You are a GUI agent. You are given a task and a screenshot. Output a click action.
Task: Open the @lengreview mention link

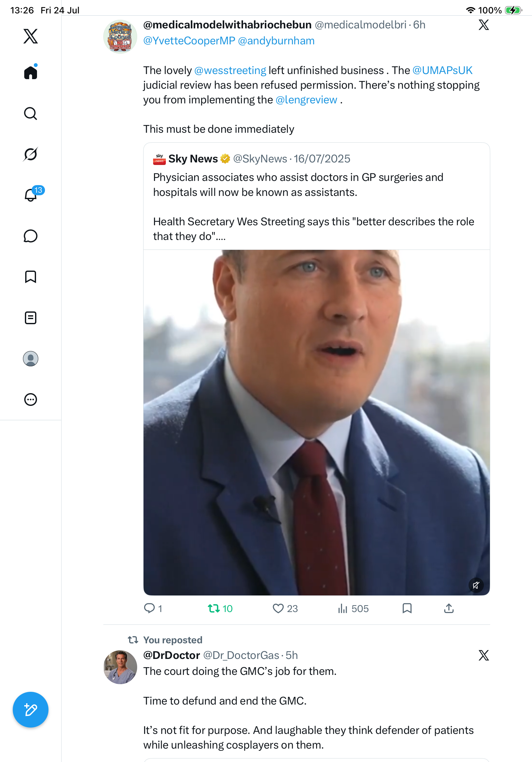pos(306,100)
